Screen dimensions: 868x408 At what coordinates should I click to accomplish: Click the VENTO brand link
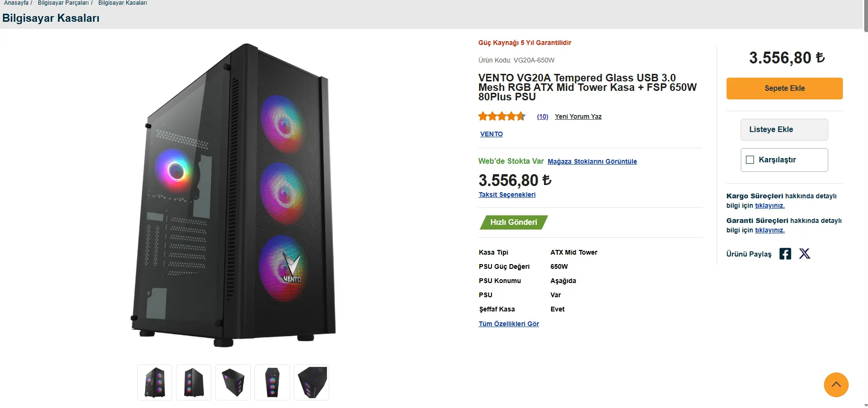click(x=491, y=134)
